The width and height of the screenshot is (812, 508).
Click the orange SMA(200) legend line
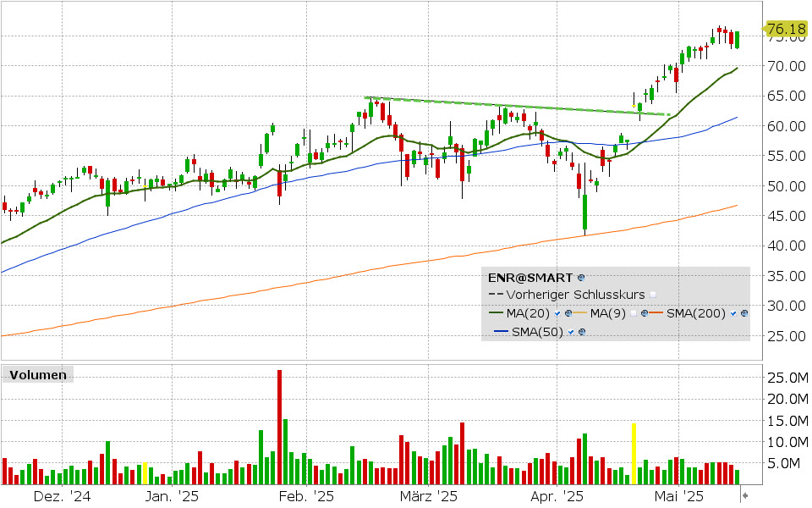656,313
